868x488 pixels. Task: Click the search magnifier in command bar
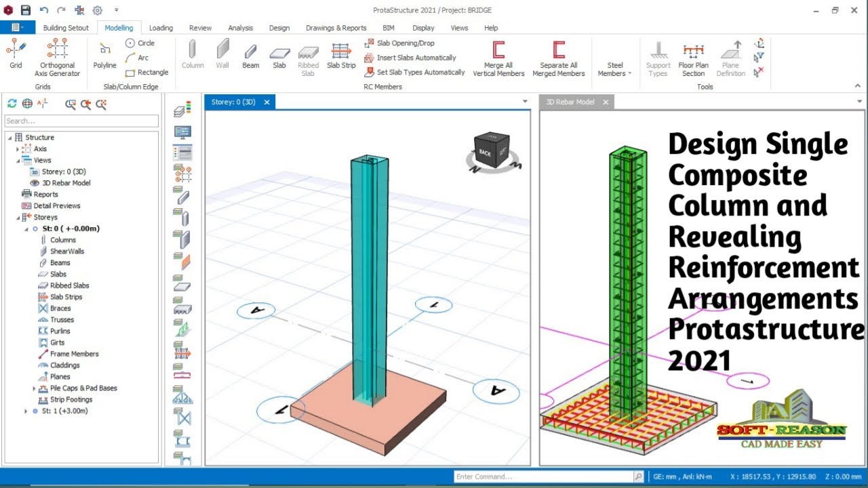(638, 476)
